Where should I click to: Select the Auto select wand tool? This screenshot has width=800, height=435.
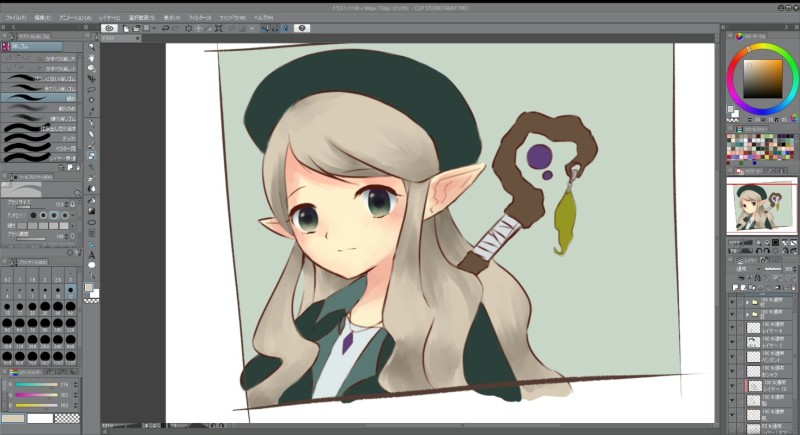(92, 100)
